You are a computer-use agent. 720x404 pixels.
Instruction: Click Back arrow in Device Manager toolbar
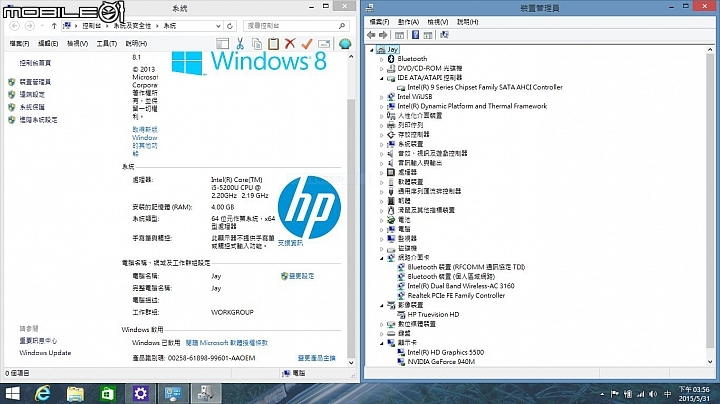point(371,35)
